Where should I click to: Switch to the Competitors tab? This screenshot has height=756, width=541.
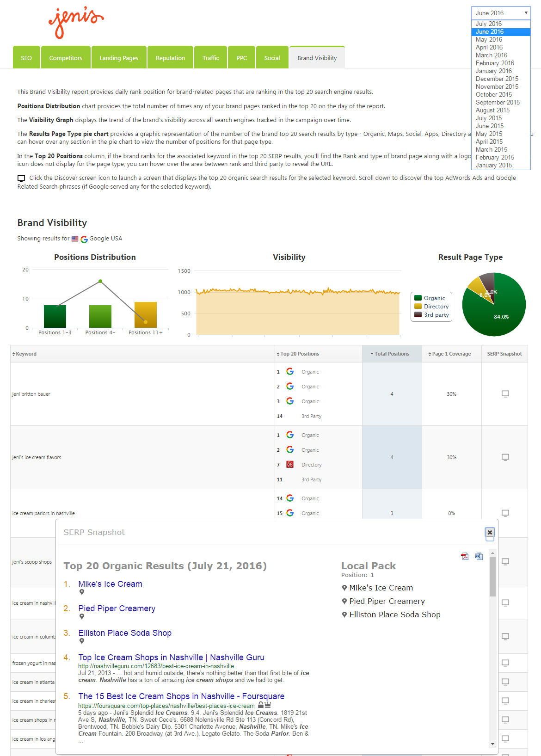click(66, 58)
